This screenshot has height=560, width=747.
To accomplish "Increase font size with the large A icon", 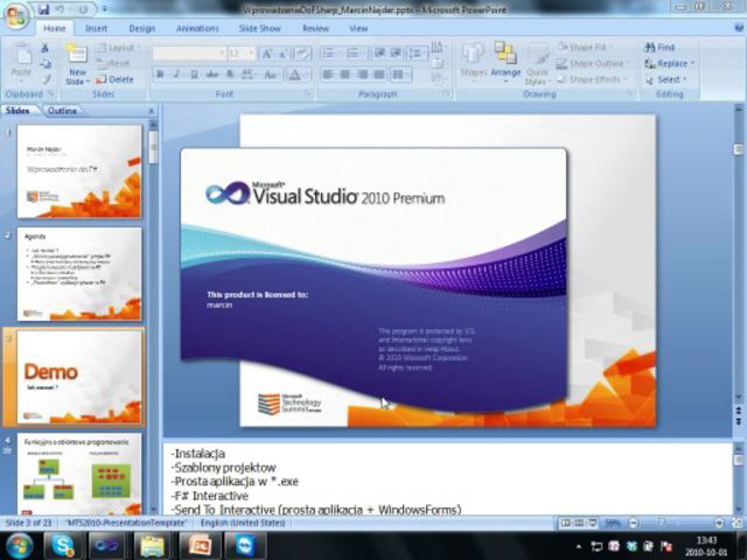I will [x=267, y=54].
